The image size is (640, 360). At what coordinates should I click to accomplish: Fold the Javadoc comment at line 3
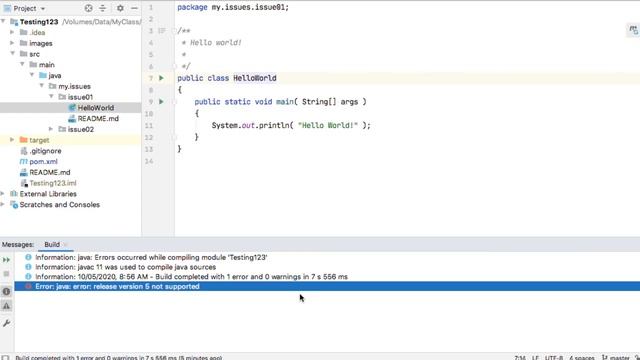click(174, 31)
